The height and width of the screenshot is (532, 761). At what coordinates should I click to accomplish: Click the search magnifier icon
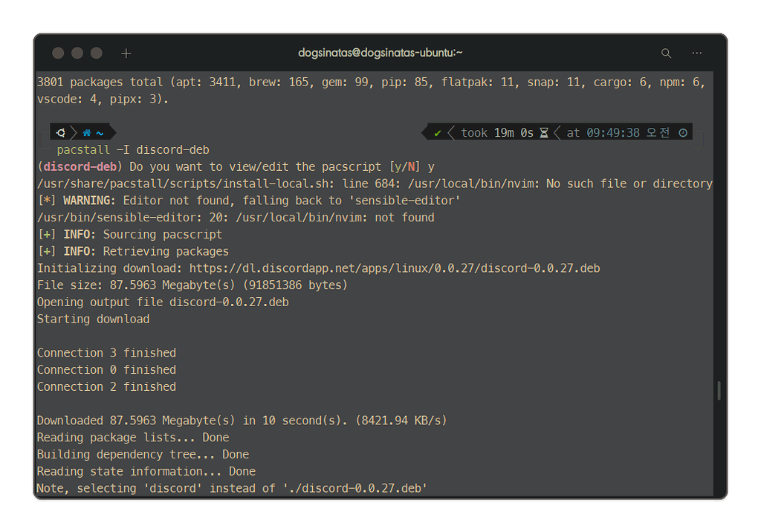[666, 53]
